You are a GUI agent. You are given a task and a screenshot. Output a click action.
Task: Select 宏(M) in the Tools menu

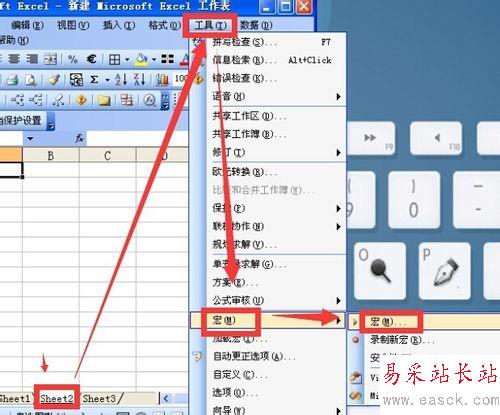click(x=268, y=320)
